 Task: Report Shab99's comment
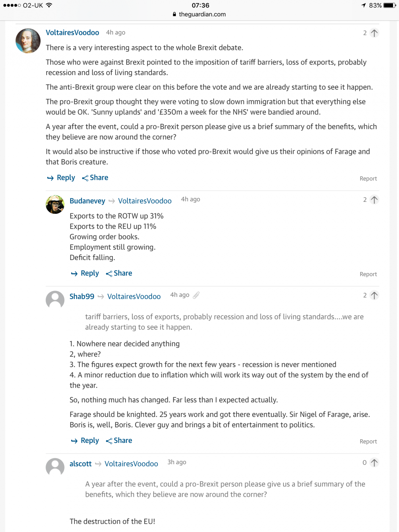(x=368, y=442)
